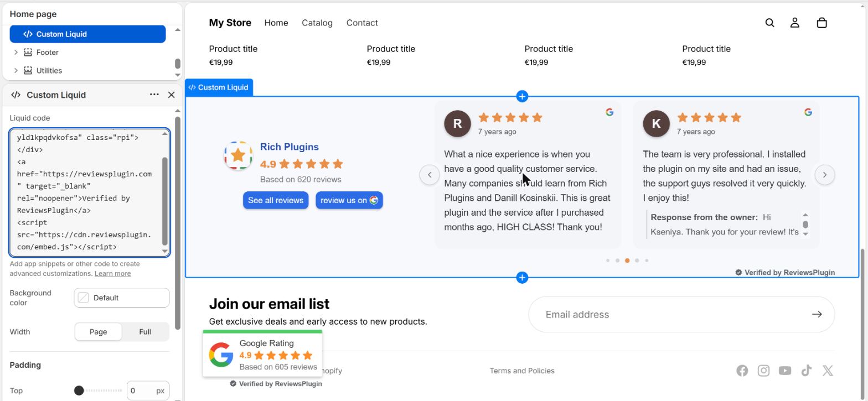
Task: Open TikTok social link in footer
Action: coord(806,371)
